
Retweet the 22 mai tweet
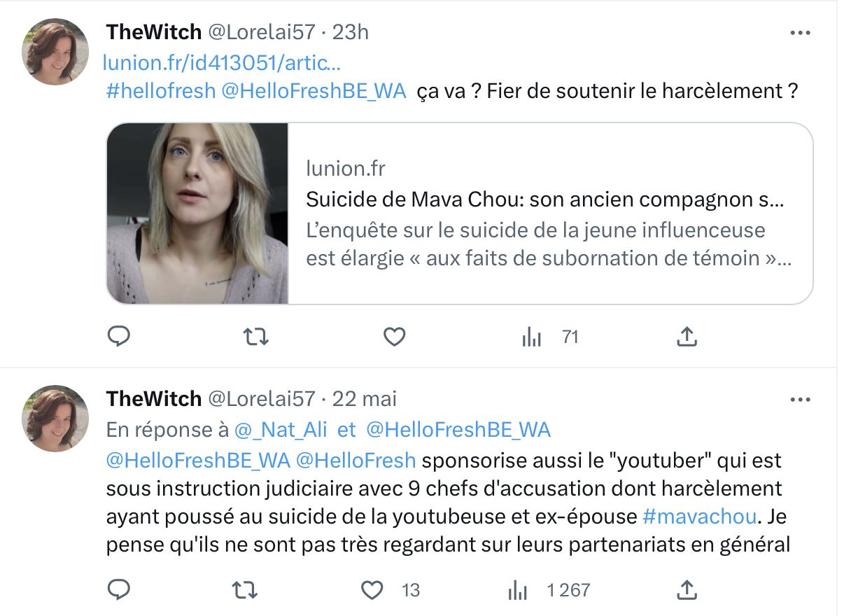coord(244,590)
